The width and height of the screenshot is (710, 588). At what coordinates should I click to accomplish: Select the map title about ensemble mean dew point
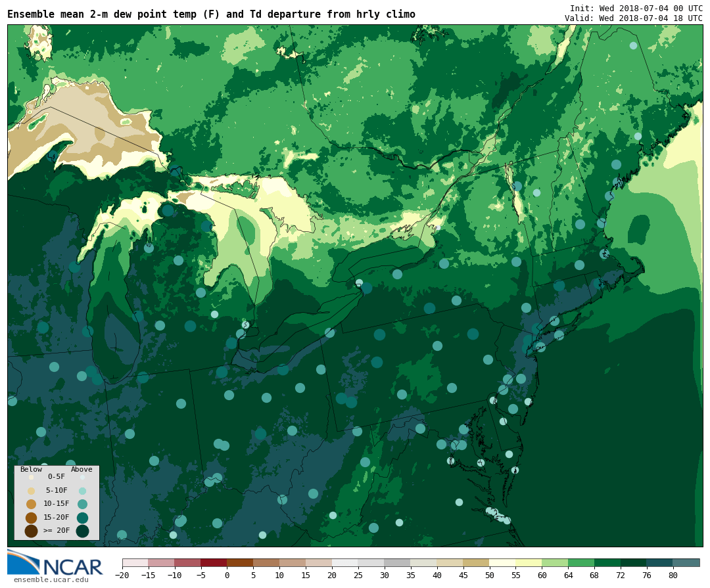point(212,14)
